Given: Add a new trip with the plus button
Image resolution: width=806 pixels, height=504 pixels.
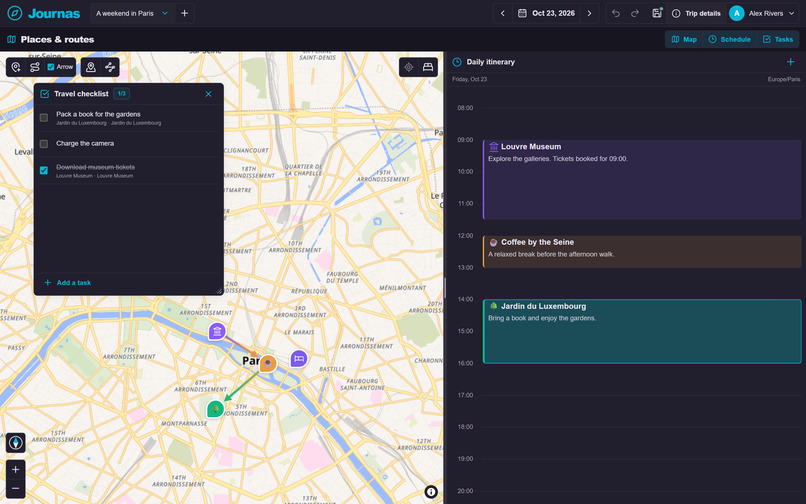Looking at the screenshot, I should pyautogui.click(x=185, y=13).
